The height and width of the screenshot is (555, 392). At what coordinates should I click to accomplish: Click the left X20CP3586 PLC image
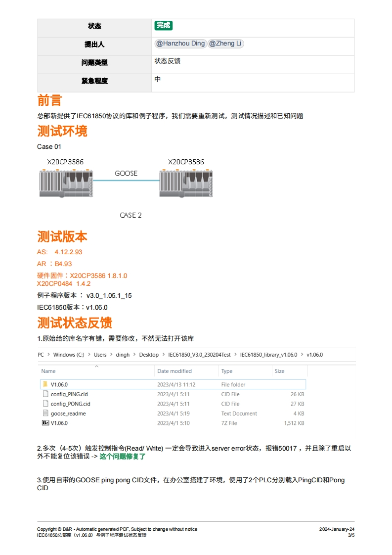(66, 183)
